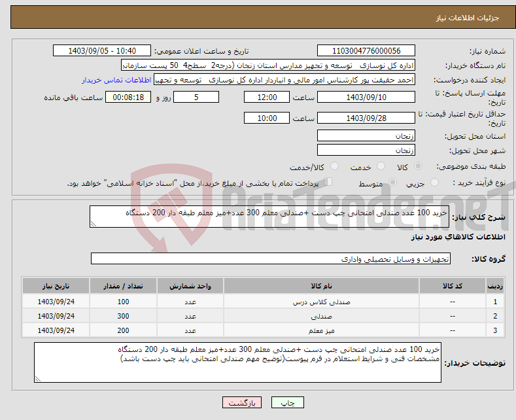The image size is (516, 420).
Task: Click quantity 200 in the third row
Action: 123,330
